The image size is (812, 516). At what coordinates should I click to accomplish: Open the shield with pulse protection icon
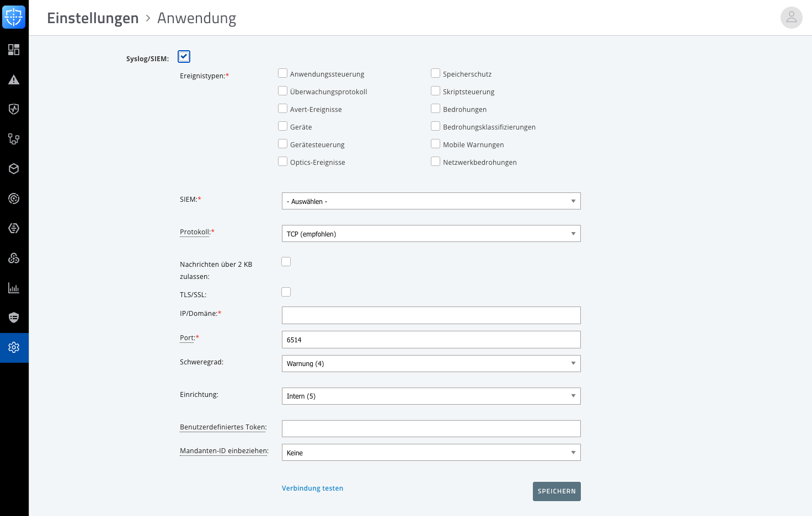(x=14, y=109)
